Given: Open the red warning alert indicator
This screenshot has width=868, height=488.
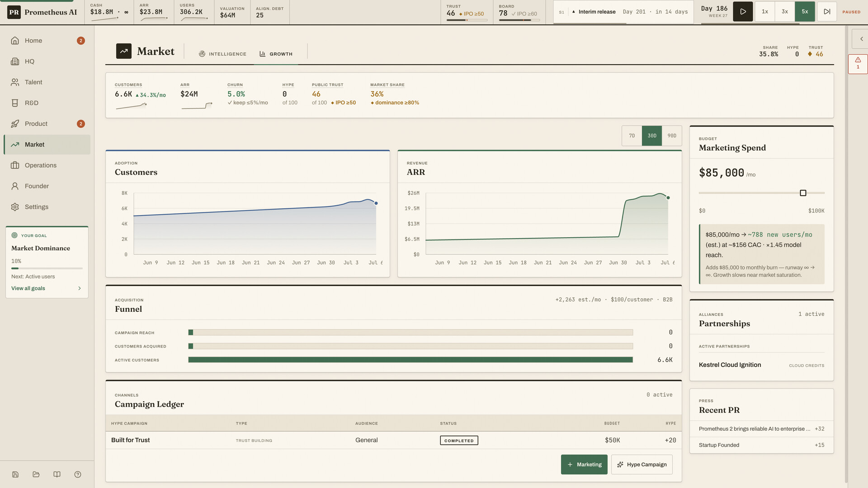Looking at the screenshot, I should (x=858, y=64).
